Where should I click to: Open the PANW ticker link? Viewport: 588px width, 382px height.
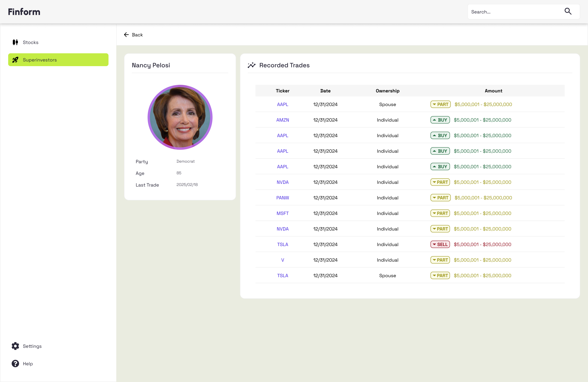[x=283, y=198]
